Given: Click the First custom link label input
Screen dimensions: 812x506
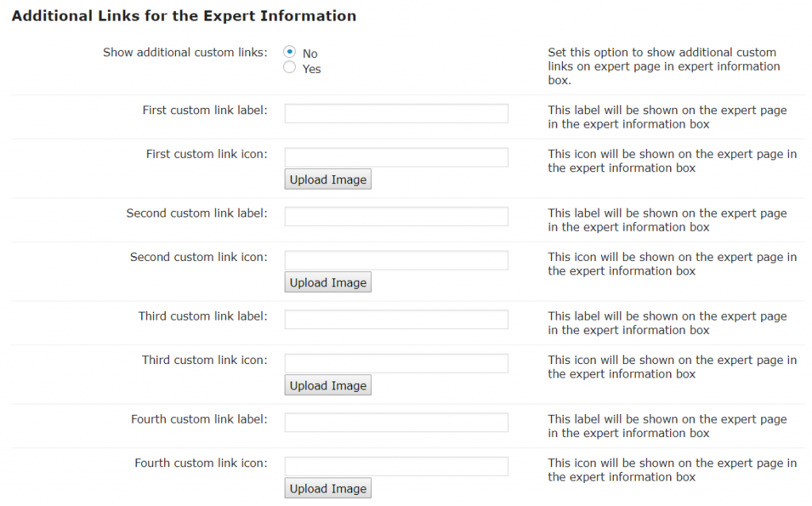Looking at the screenshot, I should pyautogui.click(x=396, y=113).
